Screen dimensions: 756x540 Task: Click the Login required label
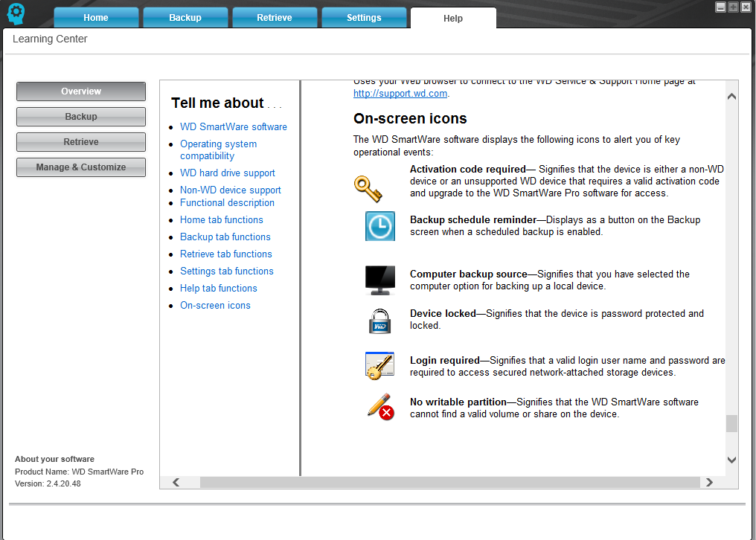[444, 361]
